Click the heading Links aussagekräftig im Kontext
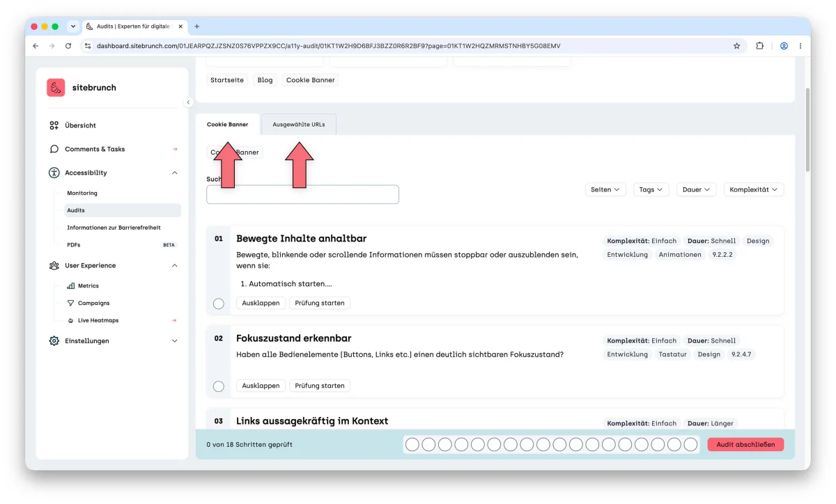The image size is (836, 504). (312, 421)
